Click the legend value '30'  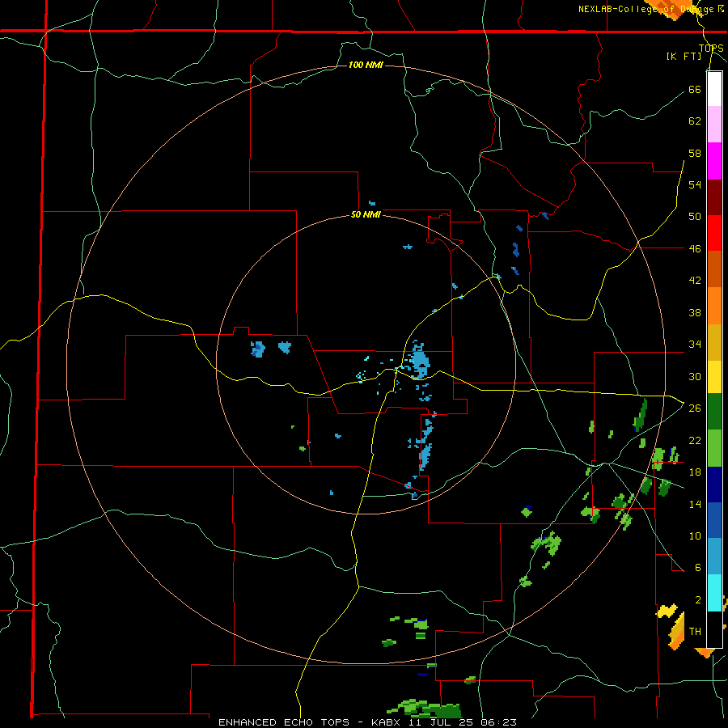pyautogui.click(x=695, y=376)
